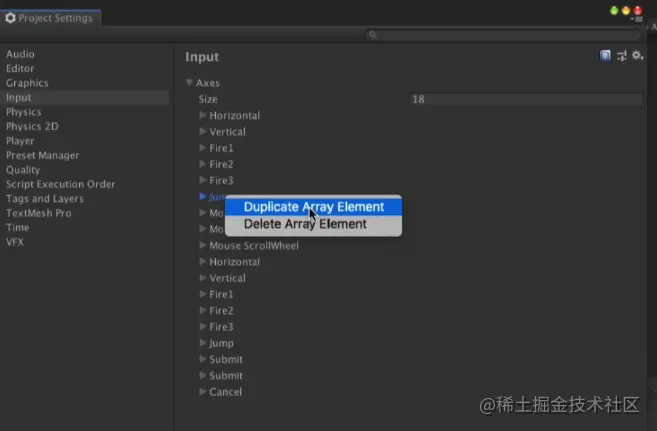
Task: Click the Axes Size value field
Action: 526,99
